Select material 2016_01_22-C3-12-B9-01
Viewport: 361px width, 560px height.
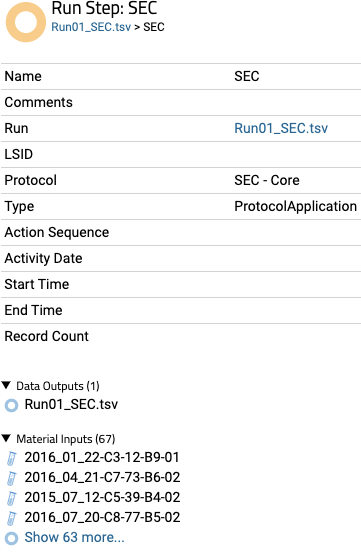click(x=102, y=457)
